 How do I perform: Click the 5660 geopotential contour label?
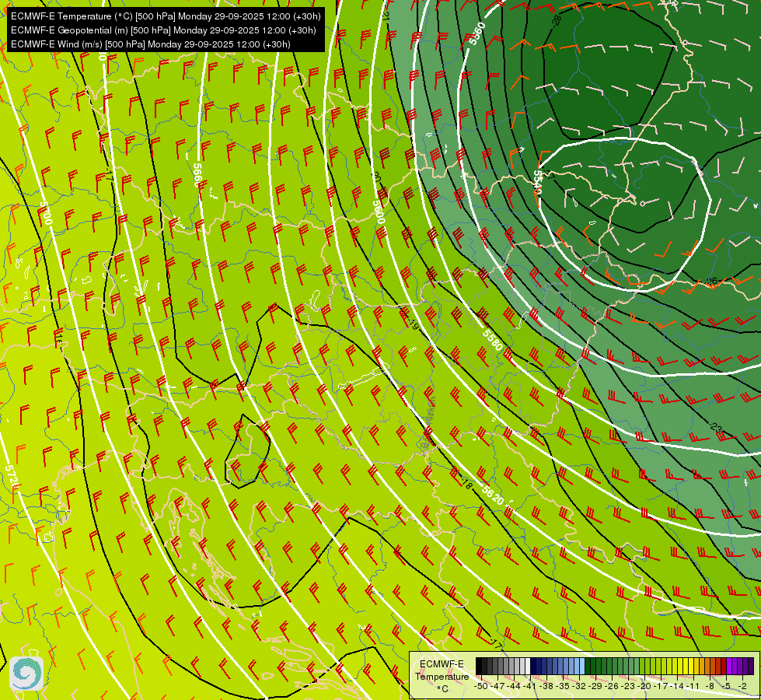coord(197,175)
